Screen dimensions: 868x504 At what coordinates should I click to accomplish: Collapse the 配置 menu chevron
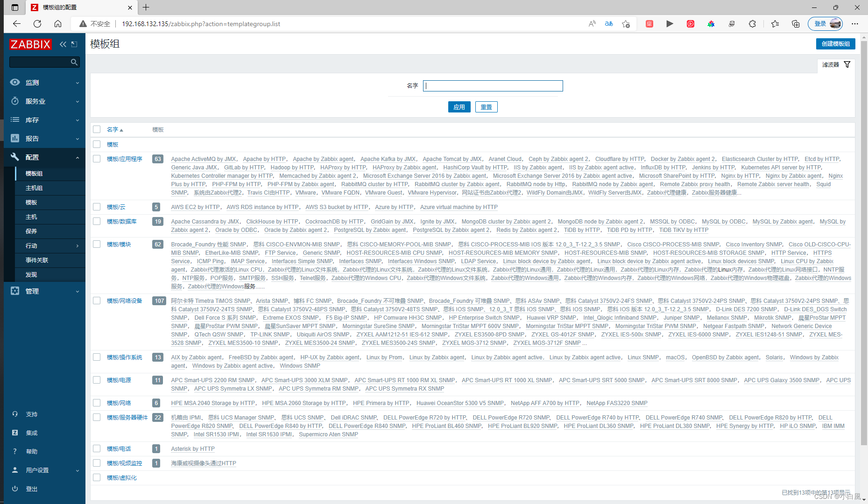click(78, 157)
